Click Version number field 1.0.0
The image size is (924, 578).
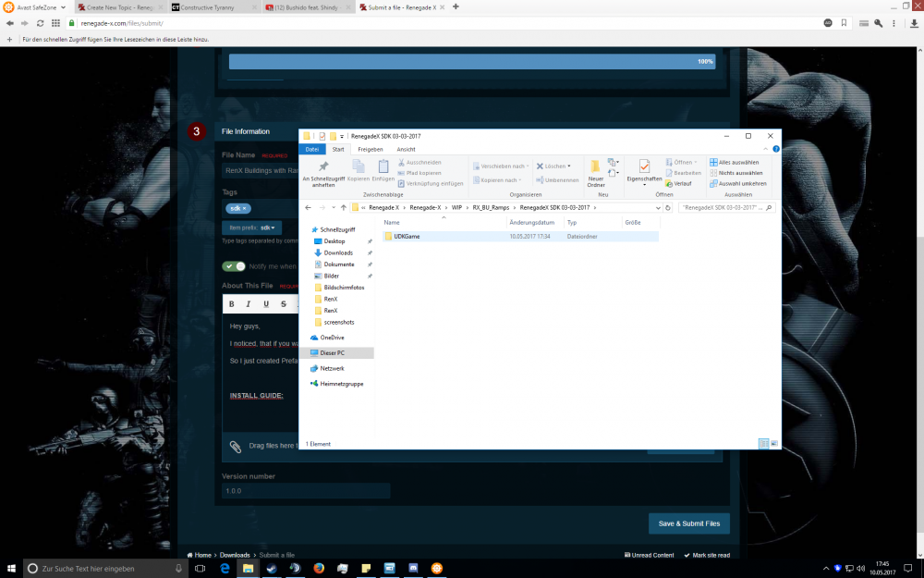tap(306, 491)
